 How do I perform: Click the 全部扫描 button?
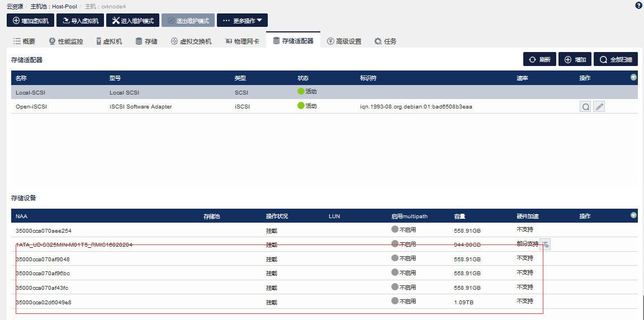coord(615,59)
